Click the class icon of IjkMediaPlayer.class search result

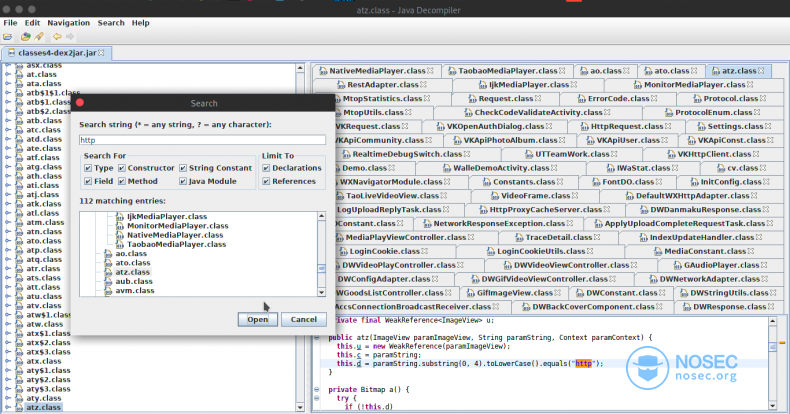[120, 217]
